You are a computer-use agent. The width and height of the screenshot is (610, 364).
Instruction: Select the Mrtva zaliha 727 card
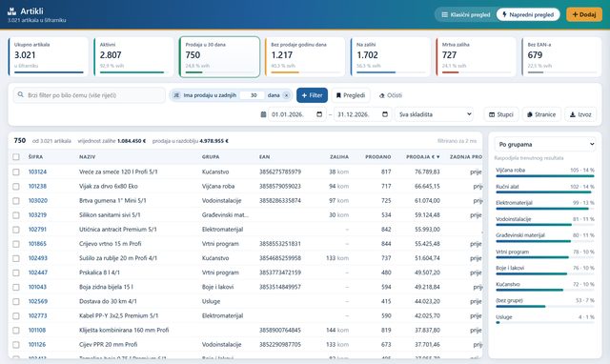(x=477, y=57)
